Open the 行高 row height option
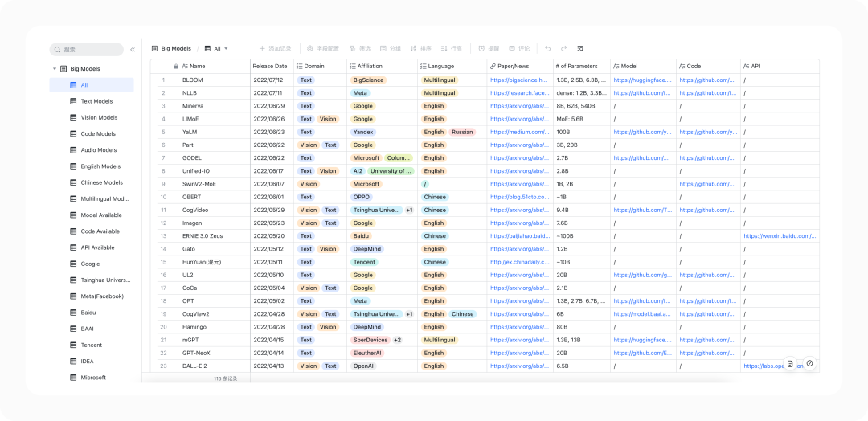 coord(451,49)
